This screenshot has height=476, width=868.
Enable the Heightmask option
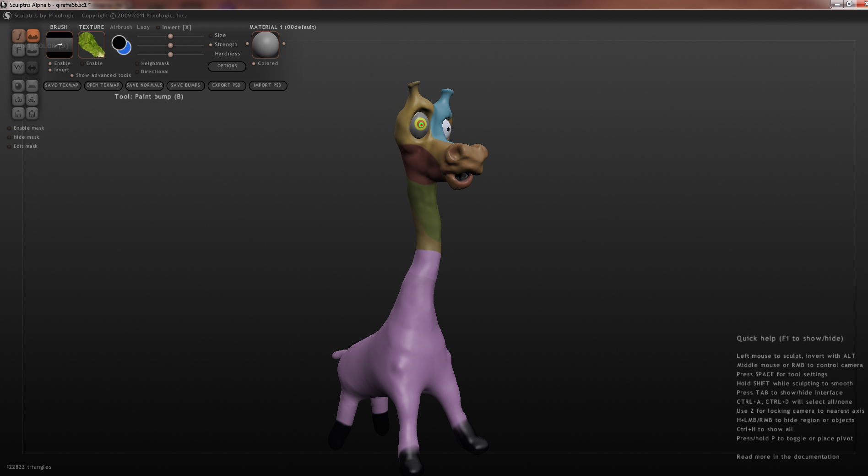click(x=152, y=64)
